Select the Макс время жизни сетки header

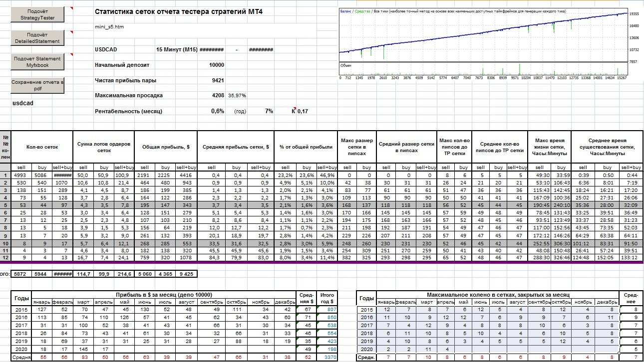pos(551,147)
